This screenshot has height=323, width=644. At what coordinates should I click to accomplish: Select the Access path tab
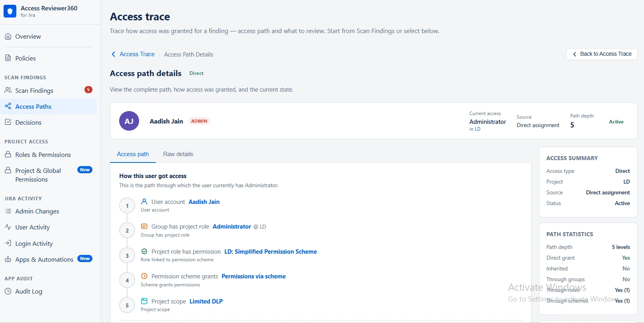click(133, 154)
